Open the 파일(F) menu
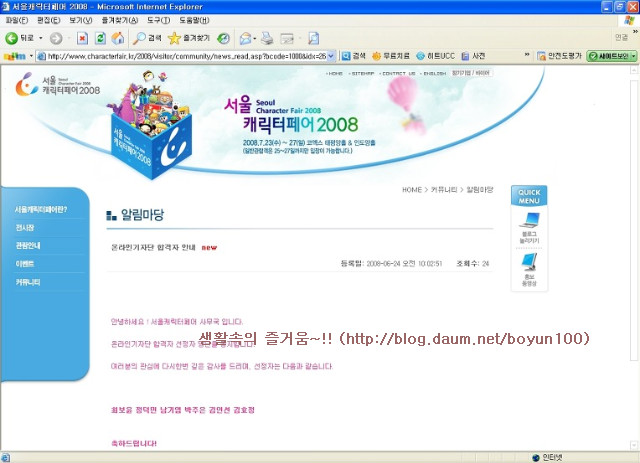This screenshot has height=463, width=640. point(17,20)
